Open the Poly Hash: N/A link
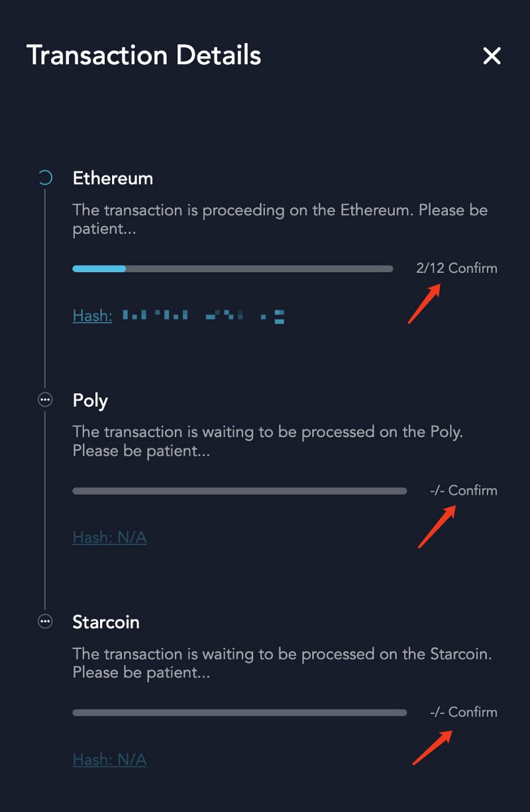The image size is (530, 812). [x=109, y=537]
